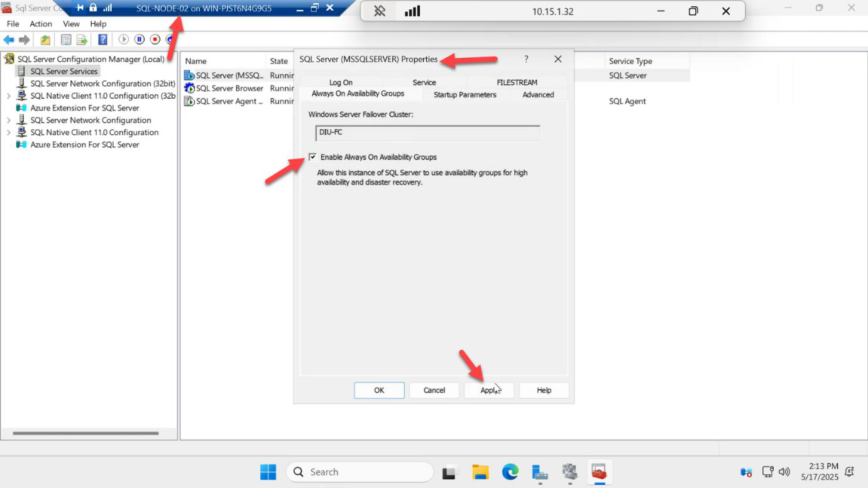Switch to the Advanced tab
The height and width of the screenshot is (488, 868).
538,95
